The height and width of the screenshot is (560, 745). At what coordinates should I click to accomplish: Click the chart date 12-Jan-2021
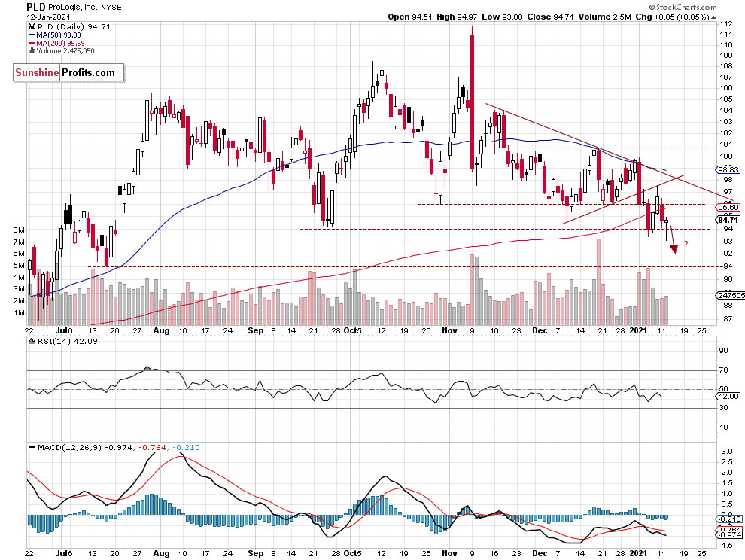tap(48, 17)
